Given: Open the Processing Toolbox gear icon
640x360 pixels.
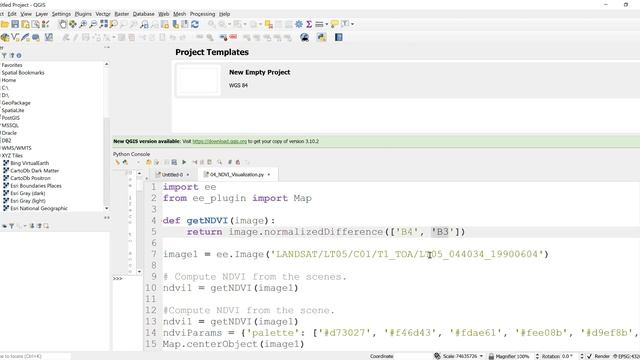Looking at the screenshot, I should (x=299, y=24).
